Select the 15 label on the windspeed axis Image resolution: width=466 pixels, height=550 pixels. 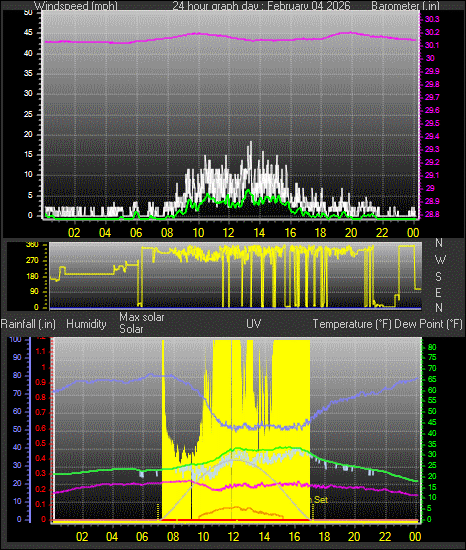(28, 155)
